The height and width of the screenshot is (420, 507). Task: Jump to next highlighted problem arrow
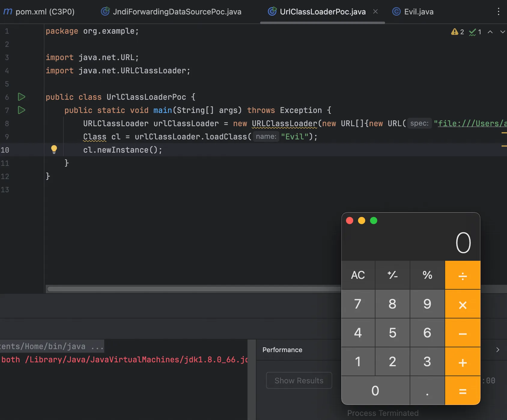tap(502, 32)
